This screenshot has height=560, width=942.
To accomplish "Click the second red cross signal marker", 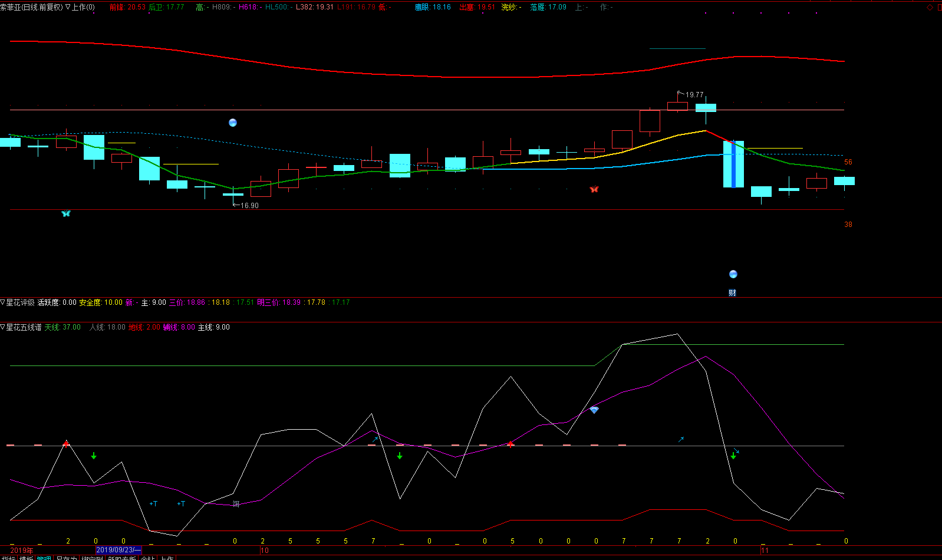I will pos(510,444).
